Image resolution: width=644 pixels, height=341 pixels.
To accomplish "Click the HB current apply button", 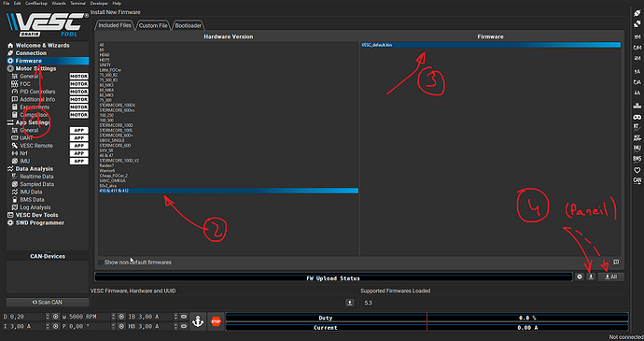I will click(x=184, y=326).
